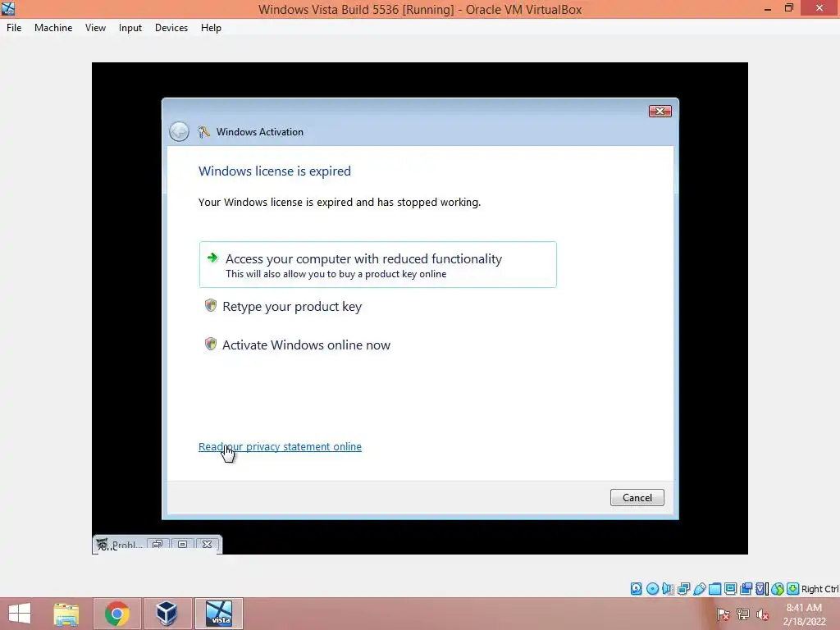Image resolution: width=840 pixels, height=630 pixels.
Task: Click the Windows Activation keys icon
Action: [x=203, y=132]
